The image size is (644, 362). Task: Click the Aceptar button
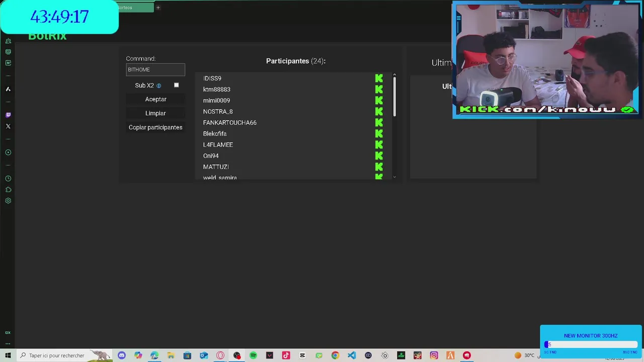[155, 99]
